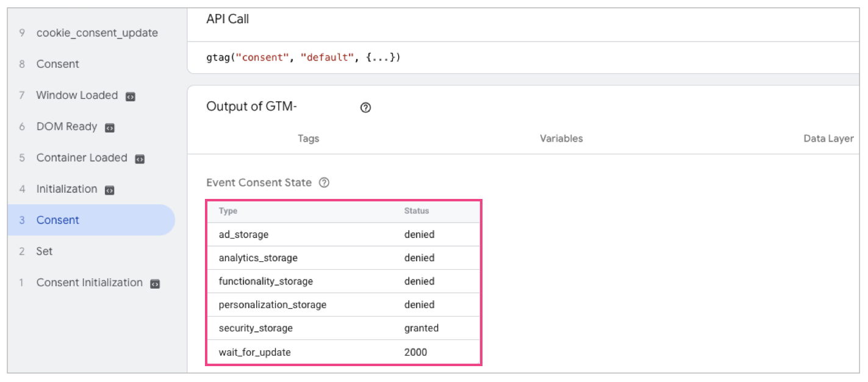Select the highlighted event 3 Consent

click(57, 220)
